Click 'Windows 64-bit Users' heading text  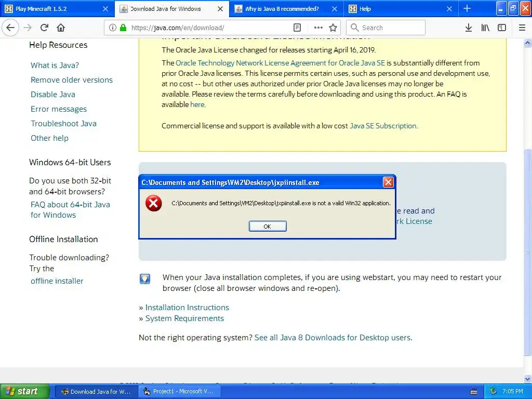pyautogui.click(x=70, y=162)
